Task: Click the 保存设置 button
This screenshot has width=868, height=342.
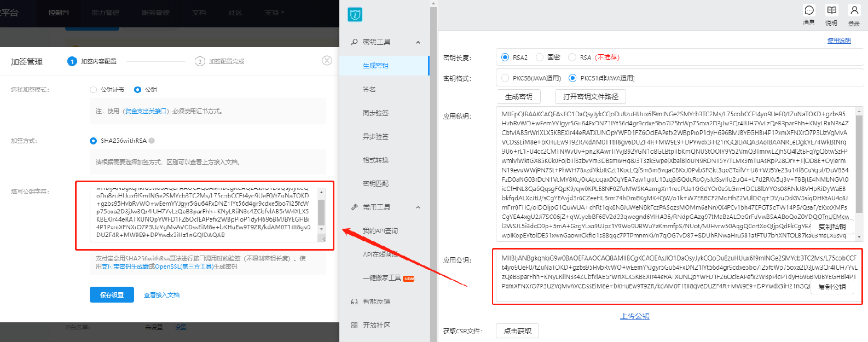Action: tap(112, 294)
